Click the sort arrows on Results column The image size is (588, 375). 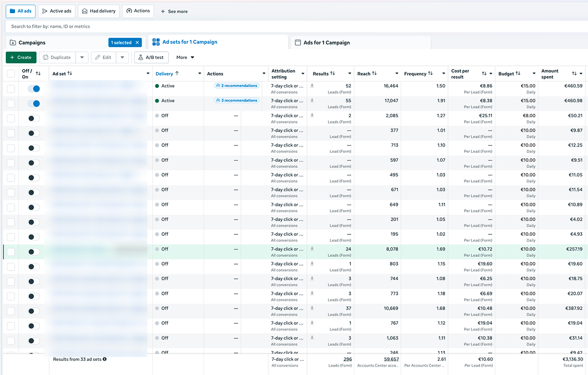coord(333,74)
